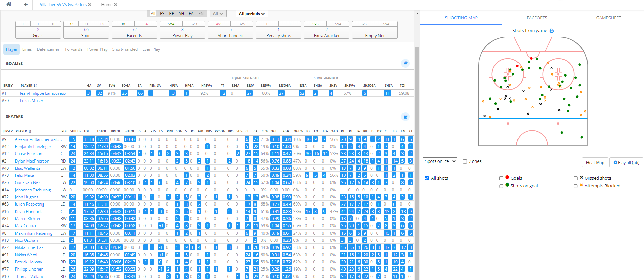
Task: Open the grey All dropdown next to EN
Action: (217, 14)
